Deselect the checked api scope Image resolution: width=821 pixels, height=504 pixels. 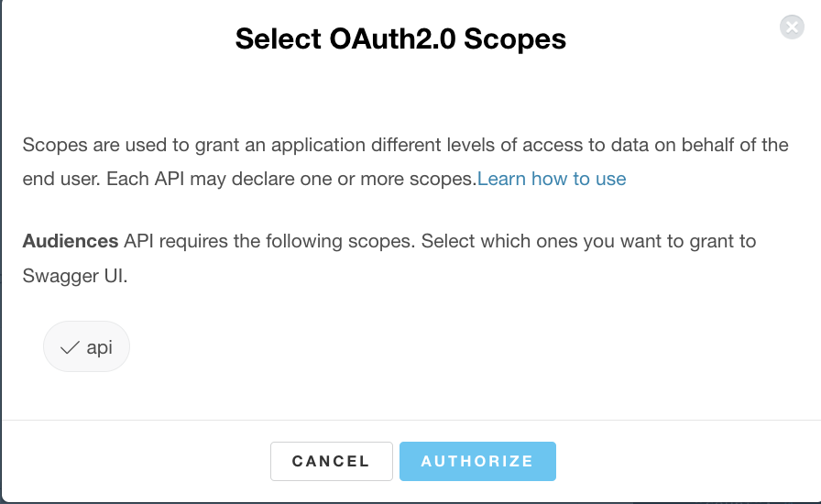86,346
